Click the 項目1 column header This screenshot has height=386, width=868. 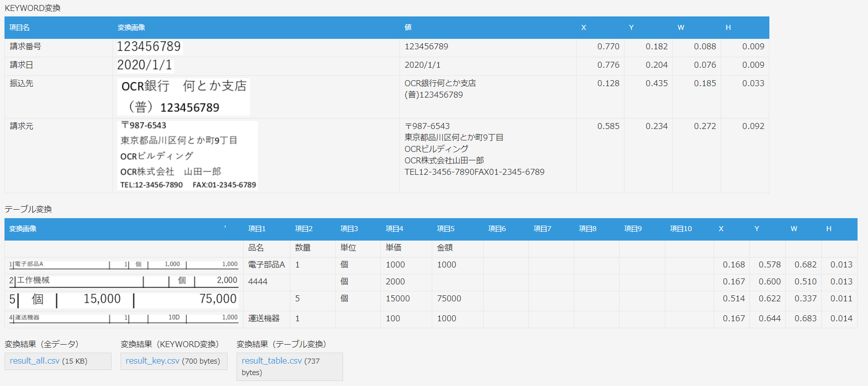click(x=256, y=229)
